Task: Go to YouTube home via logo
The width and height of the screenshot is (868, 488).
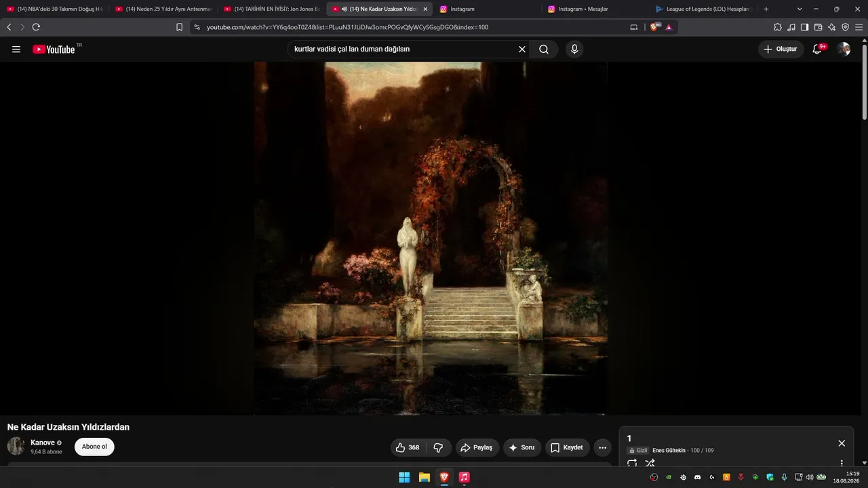Action: click(x=54, y=49)
